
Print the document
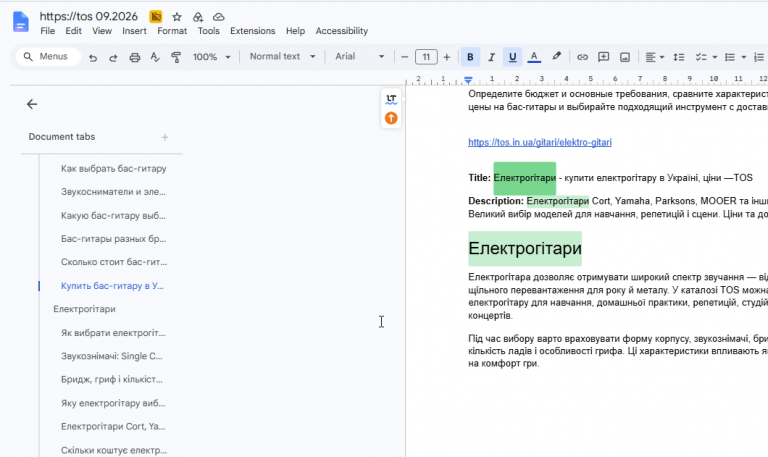(x=135, y=57)
